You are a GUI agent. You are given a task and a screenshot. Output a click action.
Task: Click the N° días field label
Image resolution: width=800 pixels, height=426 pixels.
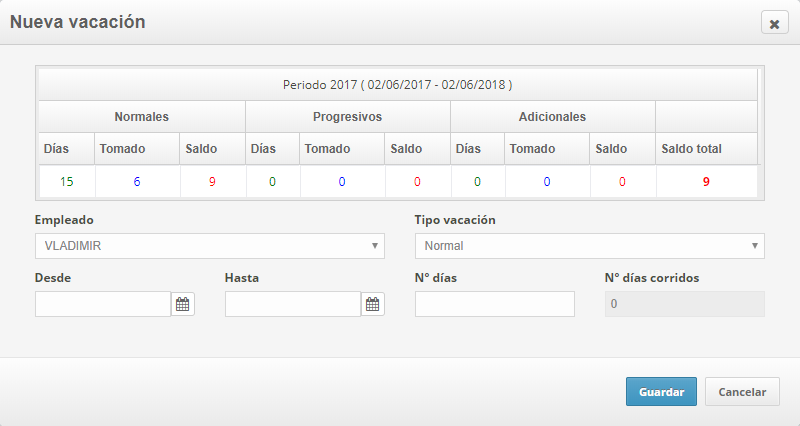[x=436, y=278]
